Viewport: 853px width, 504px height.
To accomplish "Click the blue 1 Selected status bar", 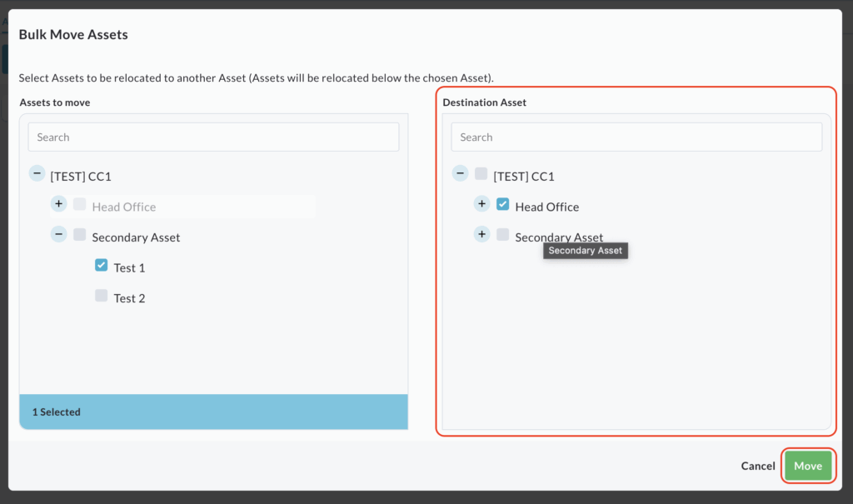I will click(213, 412).
